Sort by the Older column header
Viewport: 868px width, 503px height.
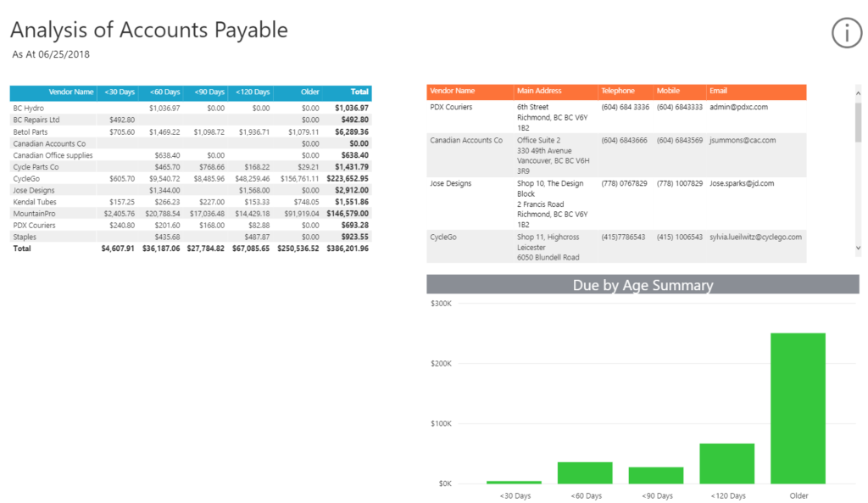click(309, 92)
